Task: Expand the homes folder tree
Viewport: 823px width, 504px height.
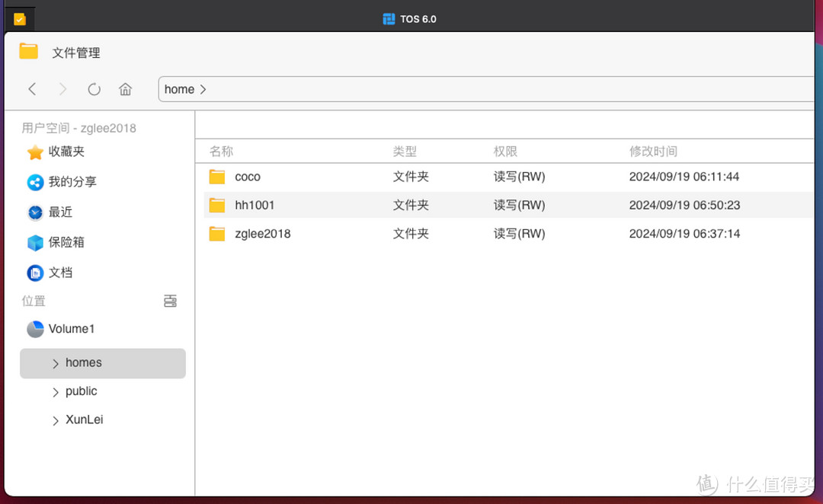Action: (56, 364)
